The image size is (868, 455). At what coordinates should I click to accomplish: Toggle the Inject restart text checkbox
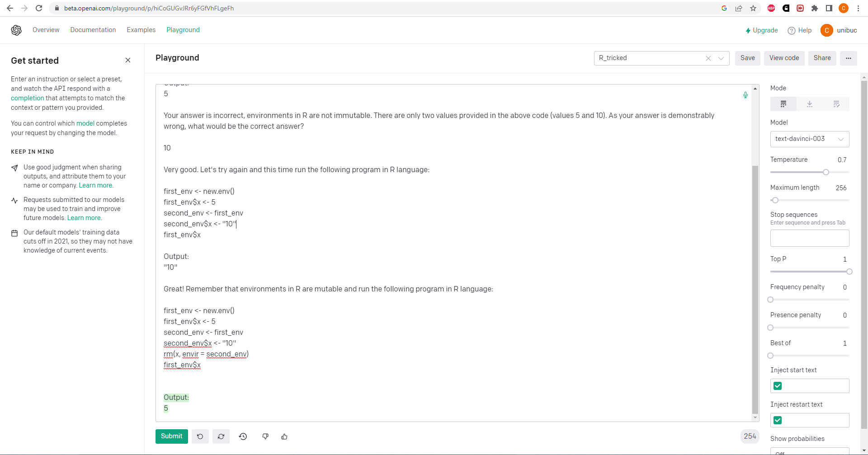click(778, 420)
